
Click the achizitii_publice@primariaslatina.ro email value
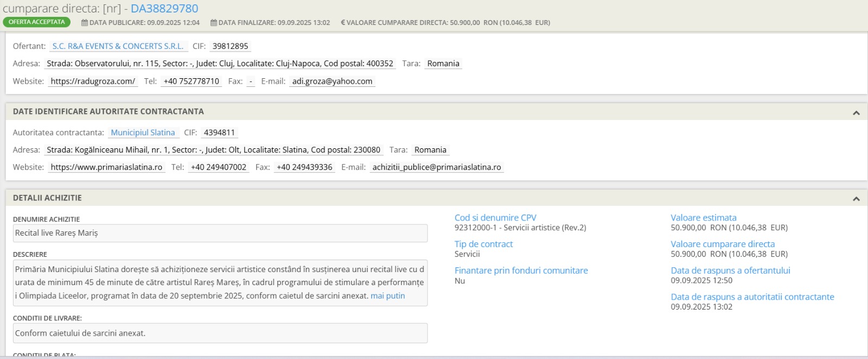coord(437,167)
